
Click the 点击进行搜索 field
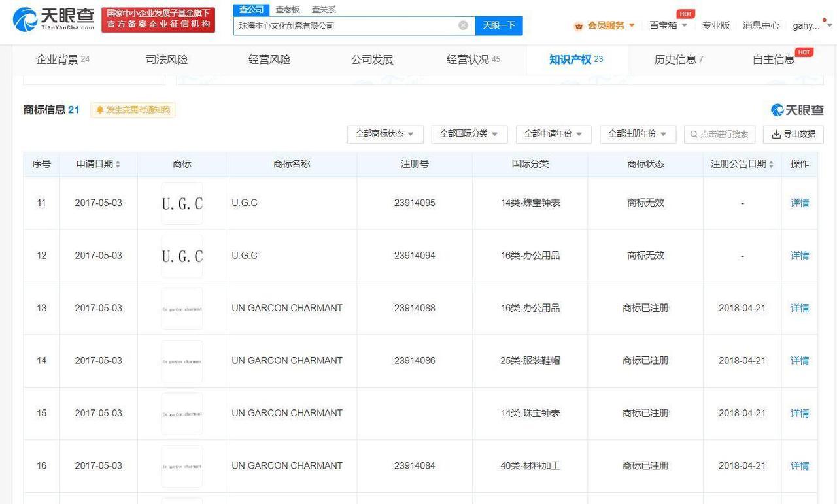pyautogui.click(x=719, y=134)
